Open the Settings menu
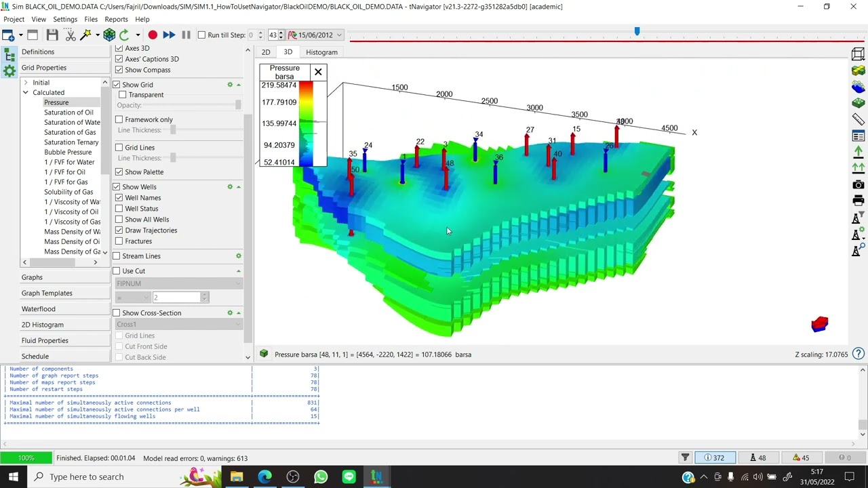868x488 pixels. [x=65, y=20]
